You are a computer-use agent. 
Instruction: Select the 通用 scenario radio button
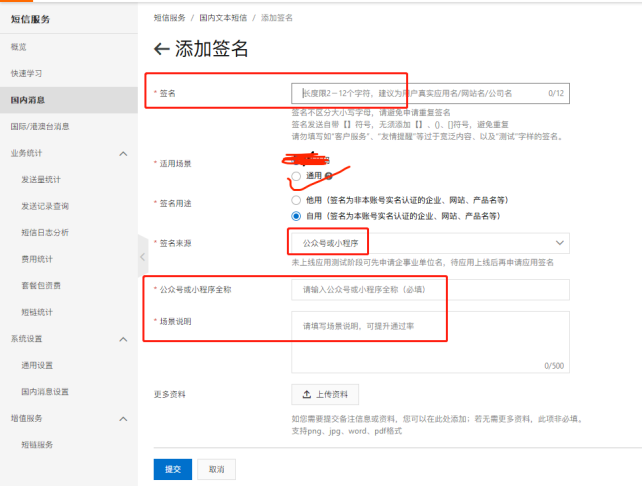296,176
